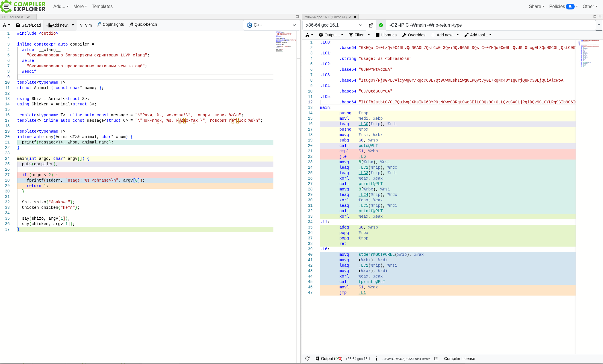Image resolution: width=603 pixels, height=364 pixels.
Task: Click the Save/Load button
Action: coord(28,25)
